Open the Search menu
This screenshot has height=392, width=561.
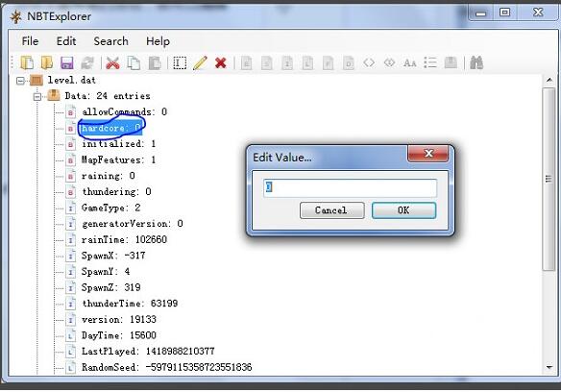click(x=110, y=41)
